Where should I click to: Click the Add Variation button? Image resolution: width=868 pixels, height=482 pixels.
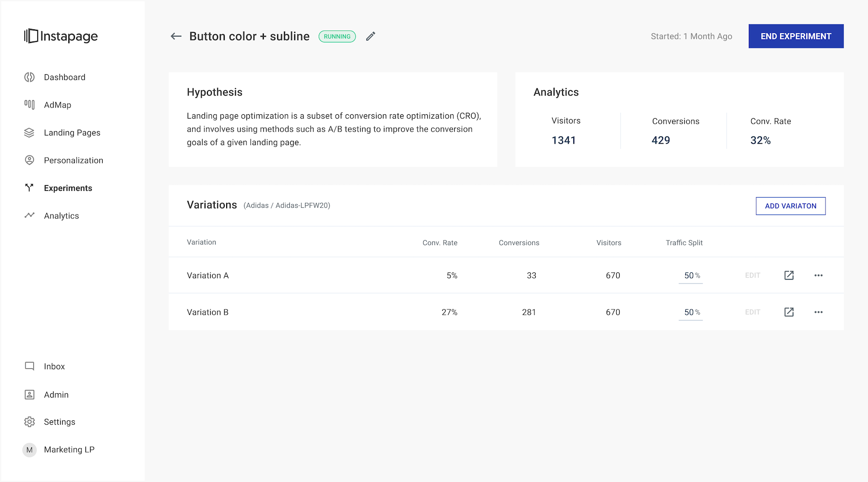[790, 206]
